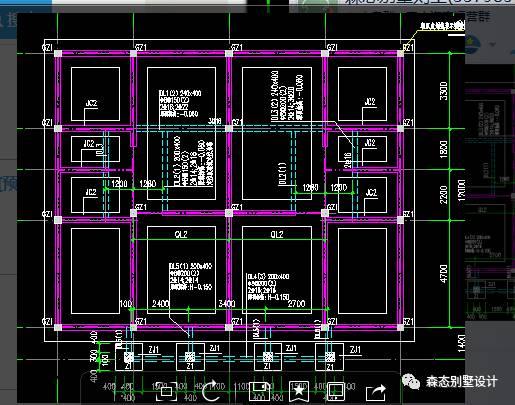
Task: Save the image using the floppy disk icon
Action: point(259,391)
